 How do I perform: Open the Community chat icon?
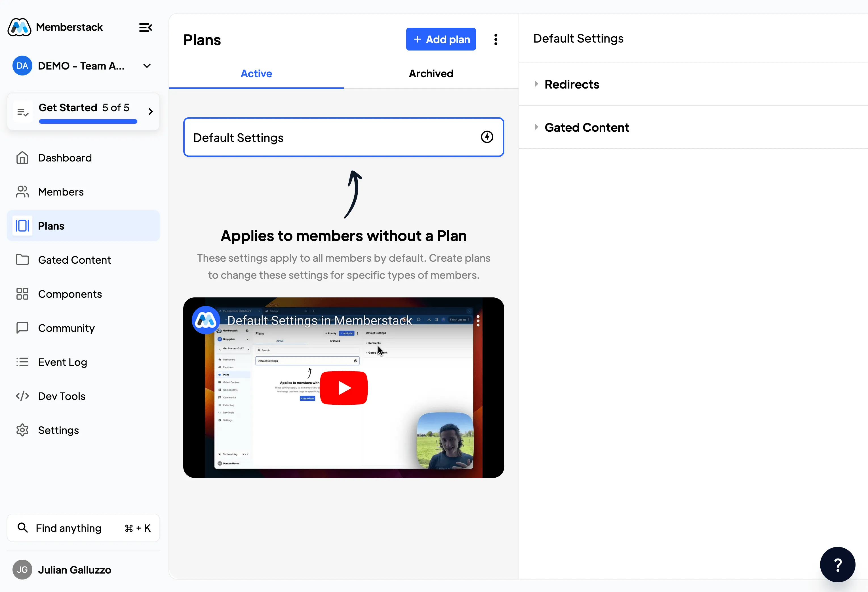point(22,328)
